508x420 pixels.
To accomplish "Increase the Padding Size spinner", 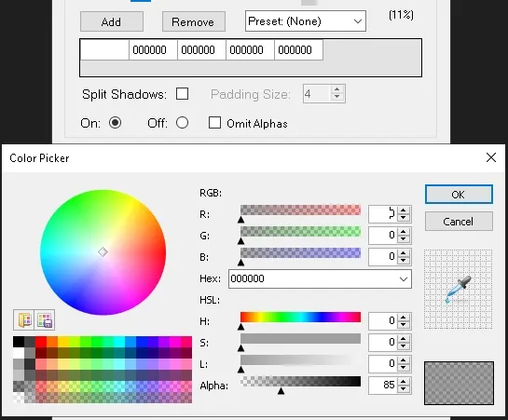I will [x=337, y=90].
